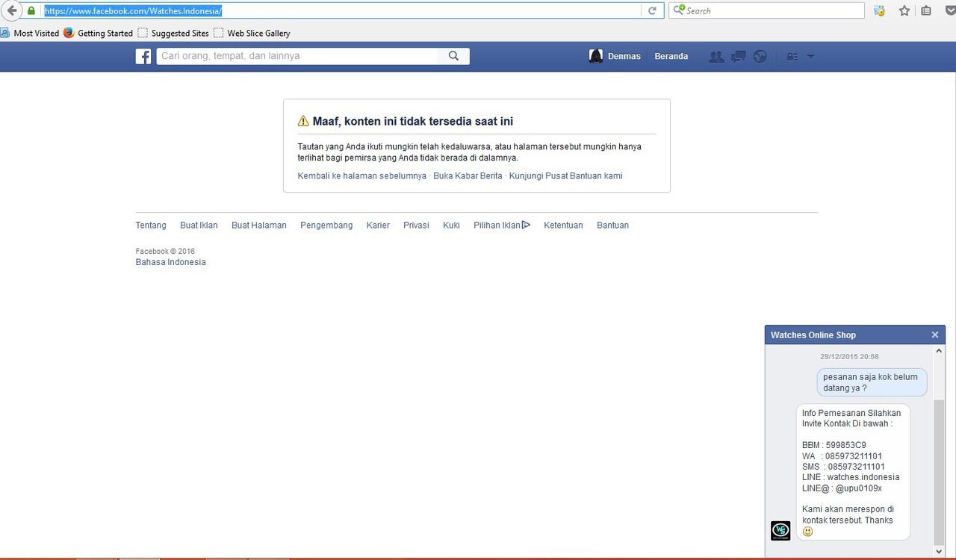Image resolution: width=956 pixels, height=560 pixels.
Task: Click the shield addon icon in toolbar
Action: coord(880,10)
